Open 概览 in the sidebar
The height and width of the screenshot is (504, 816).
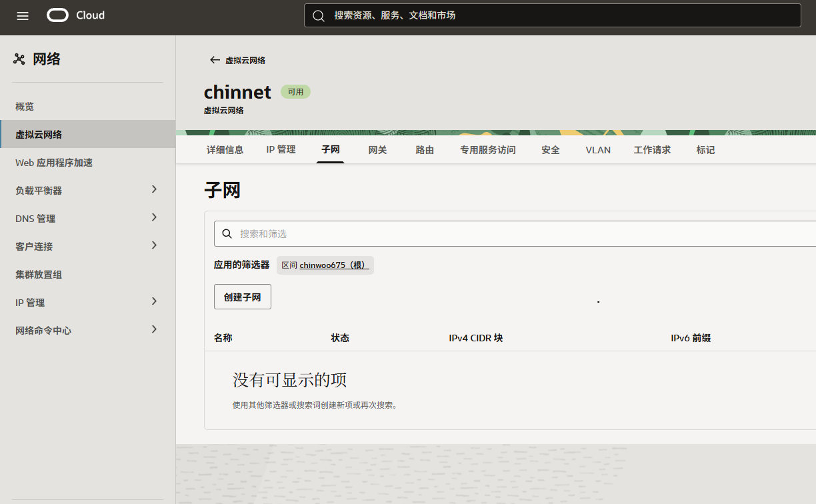(25, 107)
